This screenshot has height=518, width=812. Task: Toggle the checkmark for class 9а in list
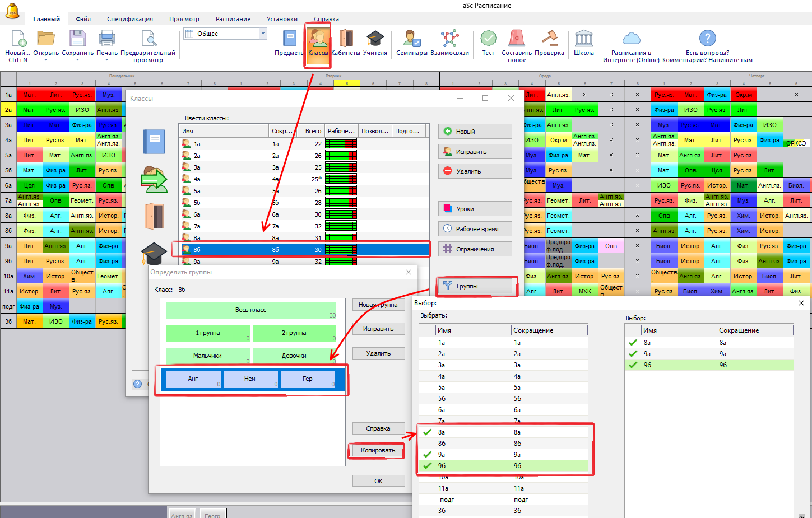point(428,455)
